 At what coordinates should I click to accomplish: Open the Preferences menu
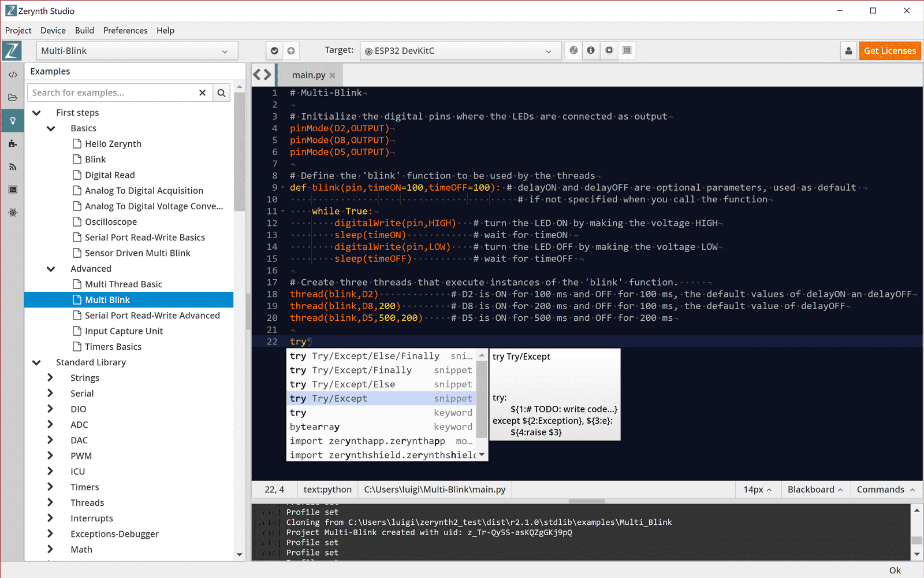125,31
